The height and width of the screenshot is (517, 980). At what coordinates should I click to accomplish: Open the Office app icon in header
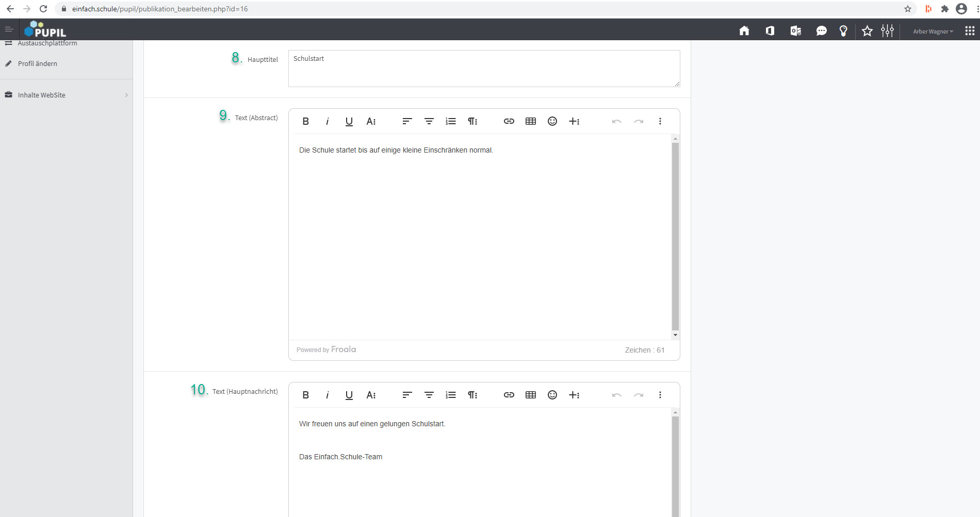point(770,31)
